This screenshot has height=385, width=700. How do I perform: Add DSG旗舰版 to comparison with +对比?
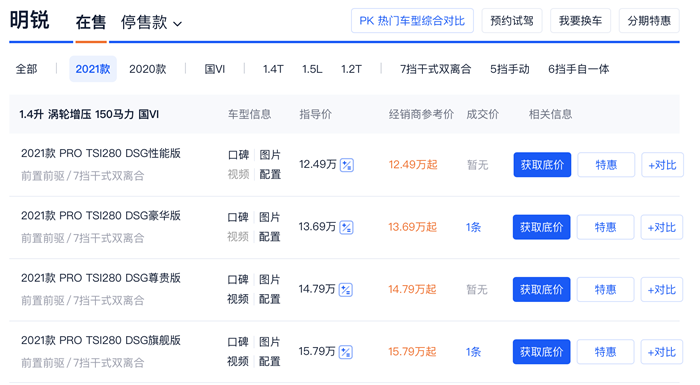662,352
